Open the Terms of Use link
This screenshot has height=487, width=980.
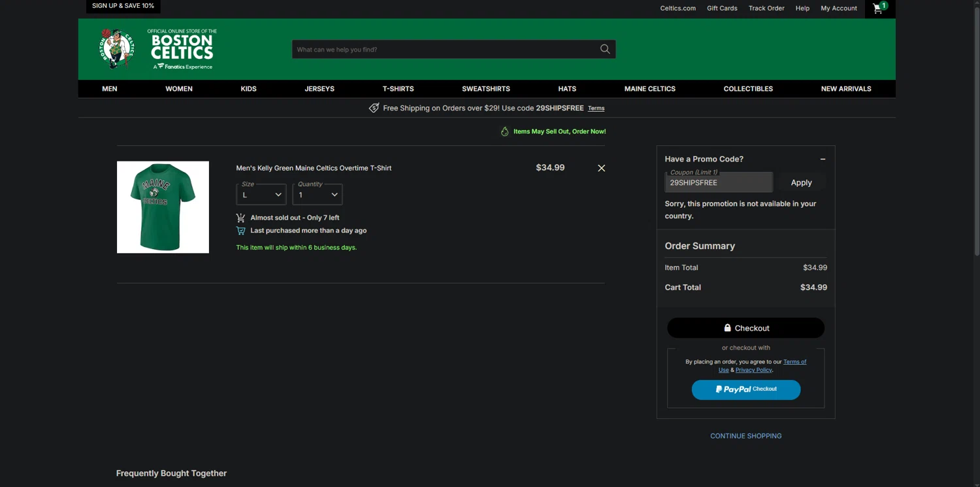[794, 361]
